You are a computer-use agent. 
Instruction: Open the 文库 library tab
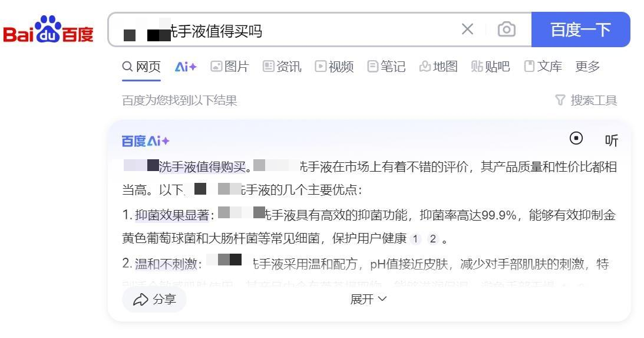[x=543, y=67]
